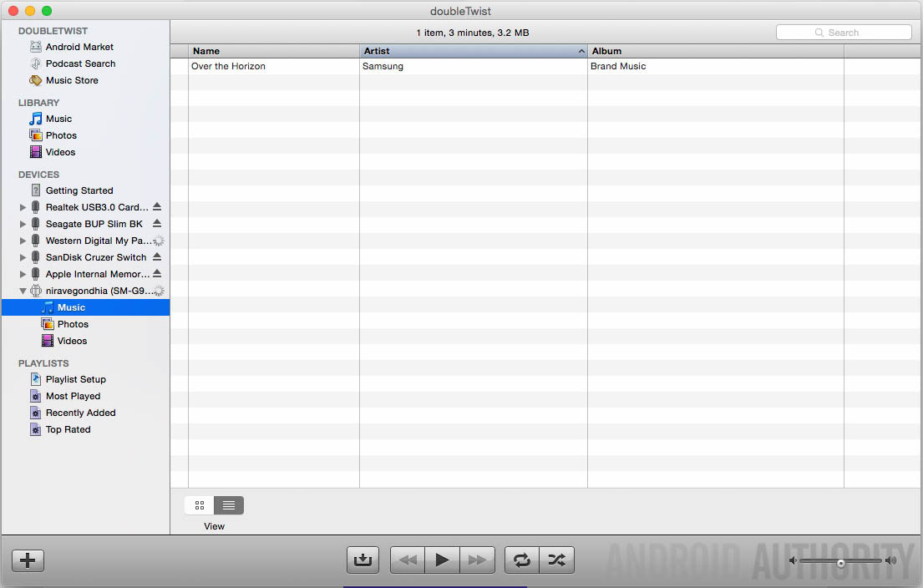
Task: Adjust the volume slider knob
Action: pos(841,563)
